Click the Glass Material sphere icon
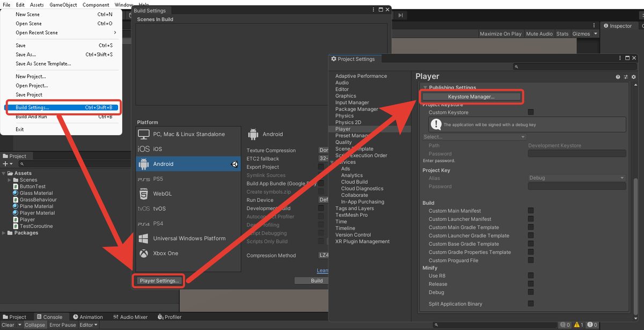 pyautogui.click(x=16, y=193)
